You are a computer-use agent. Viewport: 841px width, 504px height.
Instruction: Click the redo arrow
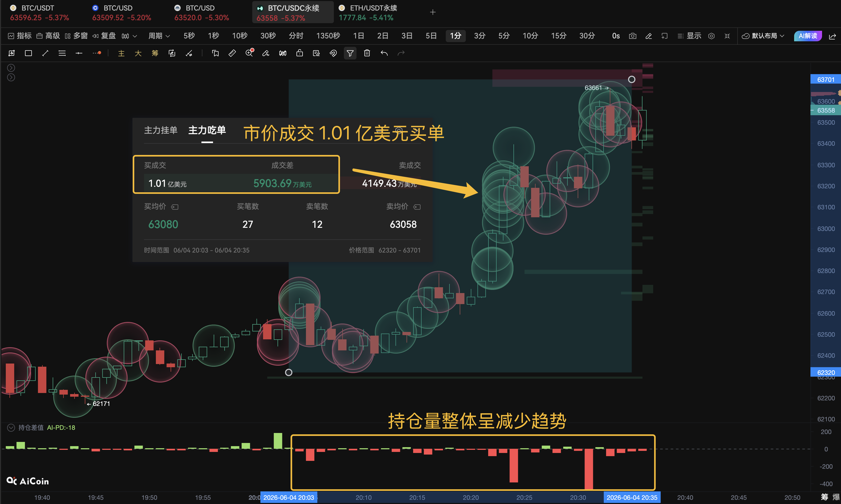point(401,53)
